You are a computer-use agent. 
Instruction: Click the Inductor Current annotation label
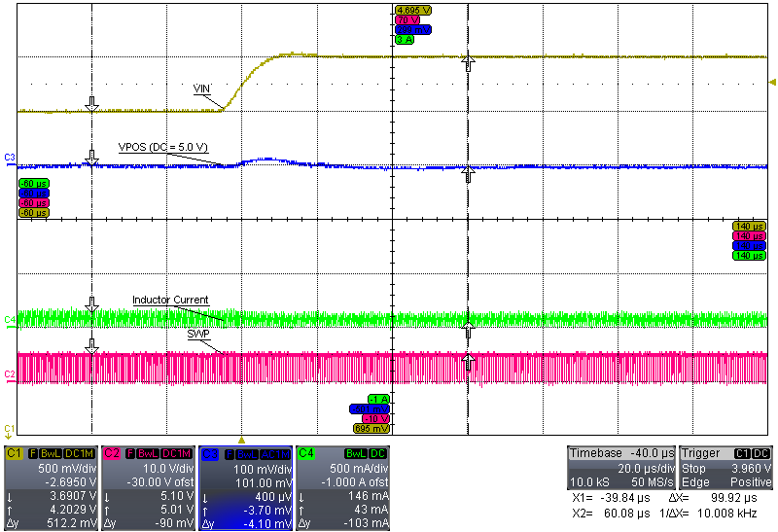[x=170, y=300]
